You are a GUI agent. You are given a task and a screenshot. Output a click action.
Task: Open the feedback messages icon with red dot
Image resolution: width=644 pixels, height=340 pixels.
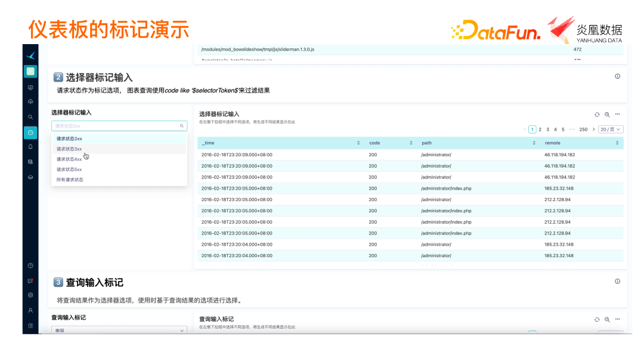[30, 281]
